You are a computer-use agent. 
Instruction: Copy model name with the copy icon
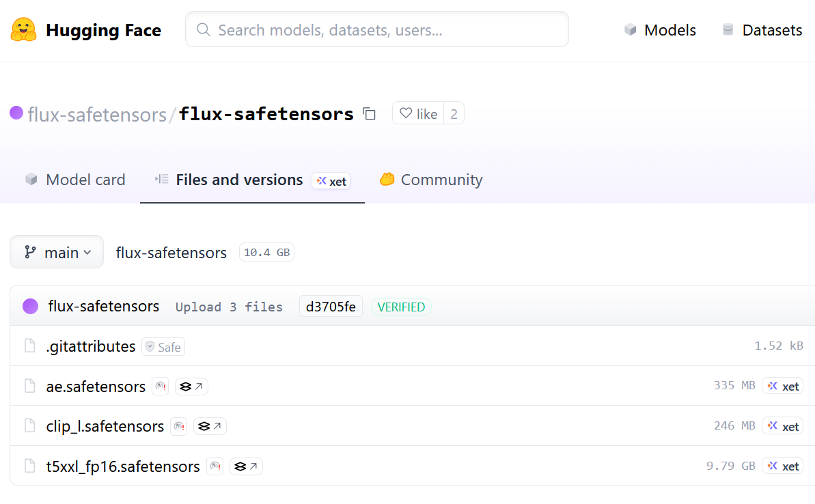[x=370, y=114]
